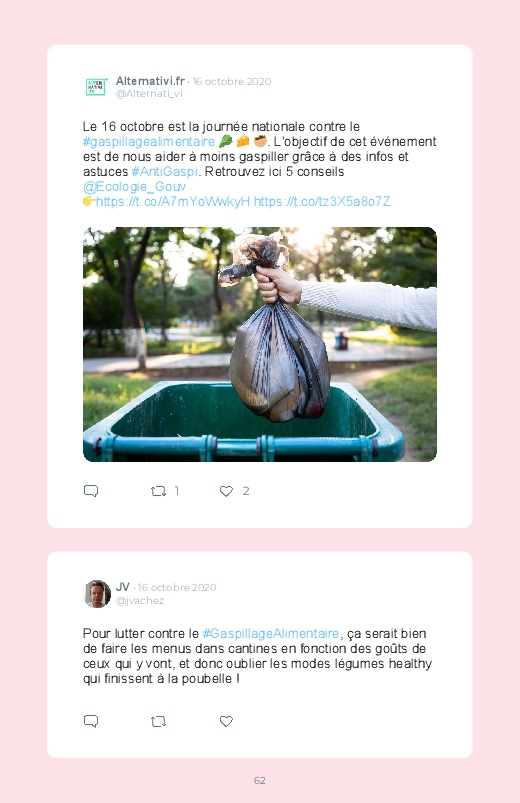Screen dimensions: 520x803
Task: Open the #gaspillagealimentaire hashtag link
Action: click(x=149, y=141)
